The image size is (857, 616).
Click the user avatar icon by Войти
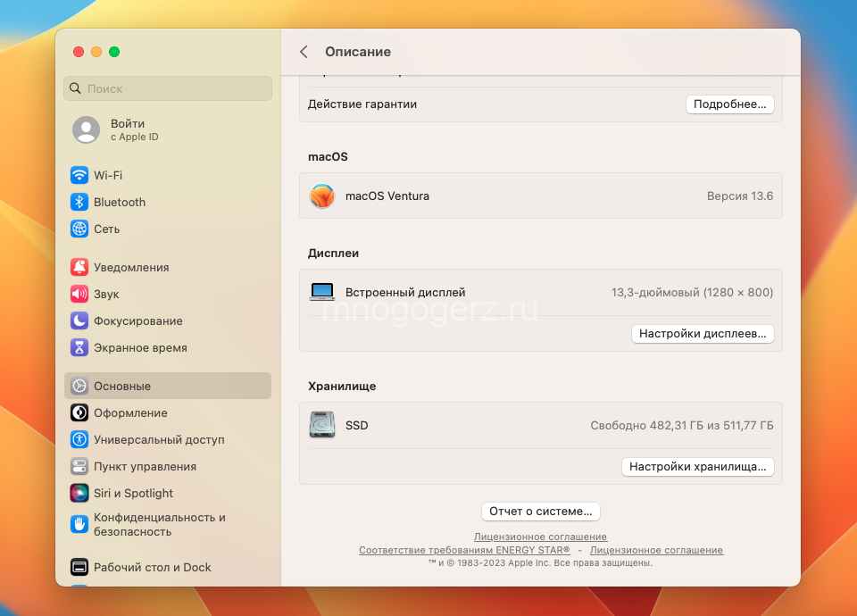(x=87, y=129)
